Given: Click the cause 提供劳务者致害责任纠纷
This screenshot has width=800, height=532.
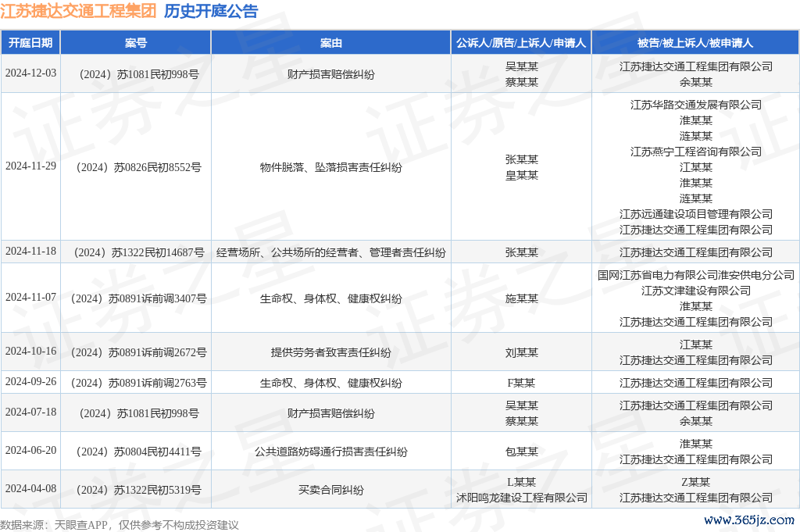Looking at the screenshot, I should (x=331, y=352).
